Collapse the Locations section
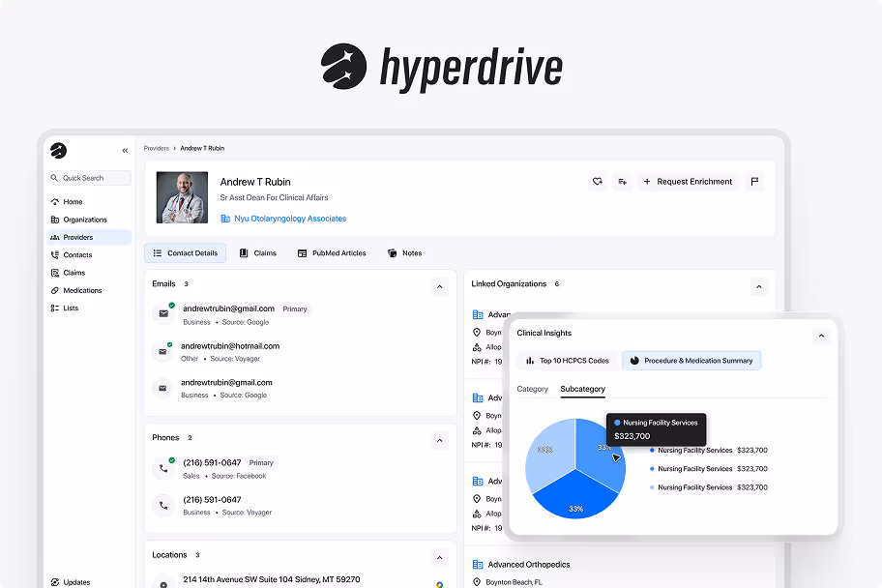The width and height of the screenshot is (882, 588). pyautogui.click(x=439, y=558)
